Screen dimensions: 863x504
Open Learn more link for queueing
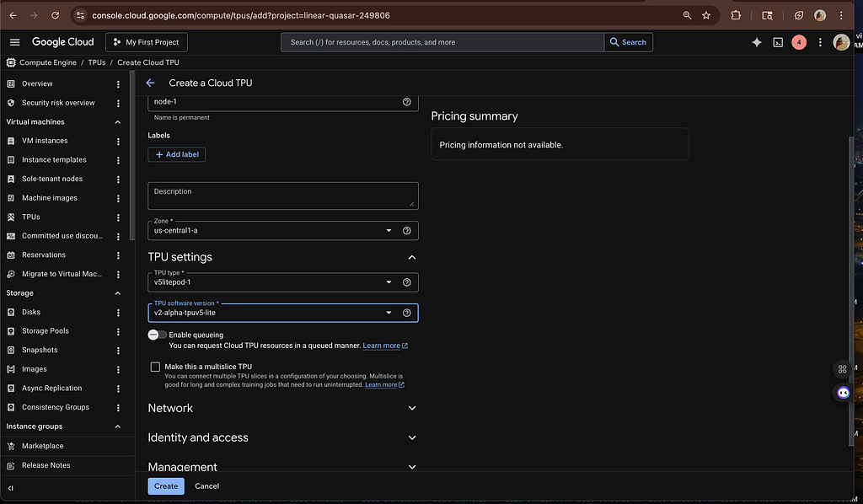[384, 346]
